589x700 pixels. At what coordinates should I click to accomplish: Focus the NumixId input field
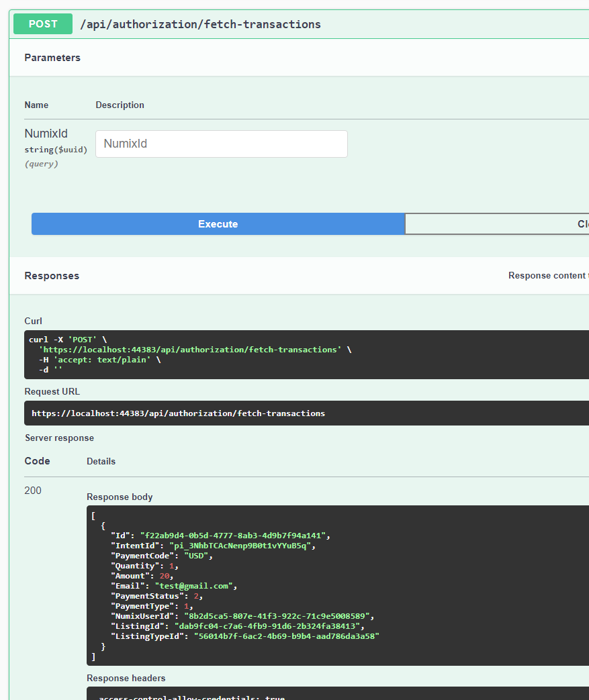click(221, 144)
